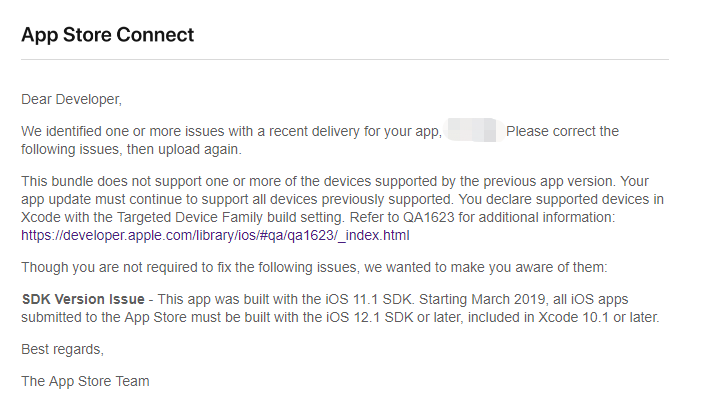Image resolution: width=721 pixels, height=399 pixels.
Task: Click the QA1623 reference in the paragraph
Action: click(x=429, y=217)
